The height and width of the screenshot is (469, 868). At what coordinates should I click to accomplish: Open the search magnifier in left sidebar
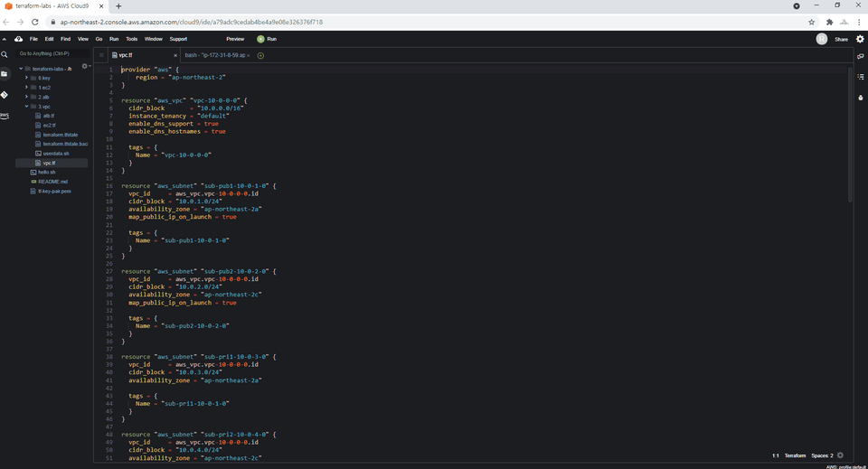point(5,55)
